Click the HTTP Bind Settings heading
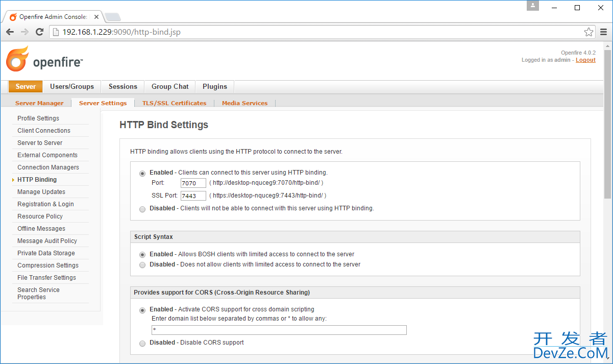613x364 pixels. point(164,125)
